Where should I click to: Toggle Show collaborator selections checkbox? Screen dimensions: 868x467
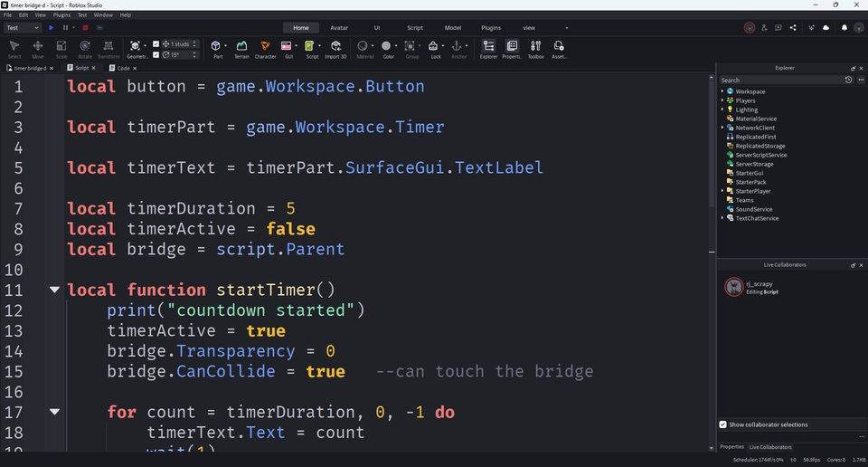723,424
